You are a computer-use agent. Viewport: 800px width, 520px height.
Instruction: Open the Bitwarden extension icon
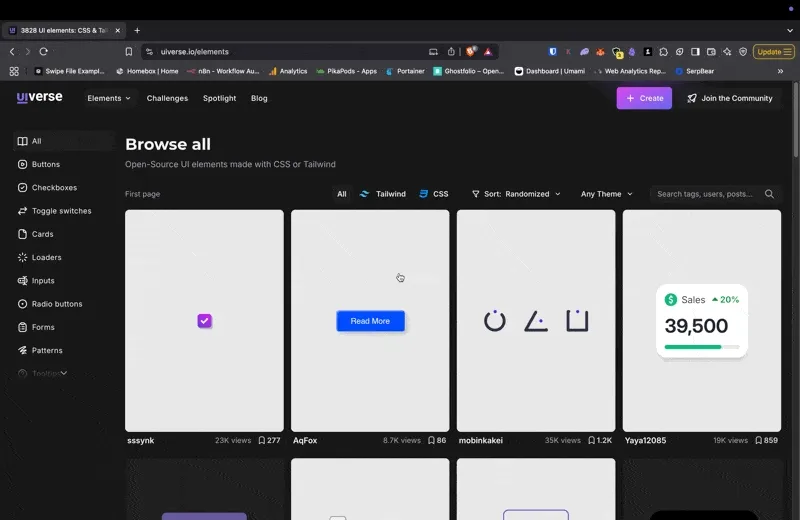pos(553,51)
